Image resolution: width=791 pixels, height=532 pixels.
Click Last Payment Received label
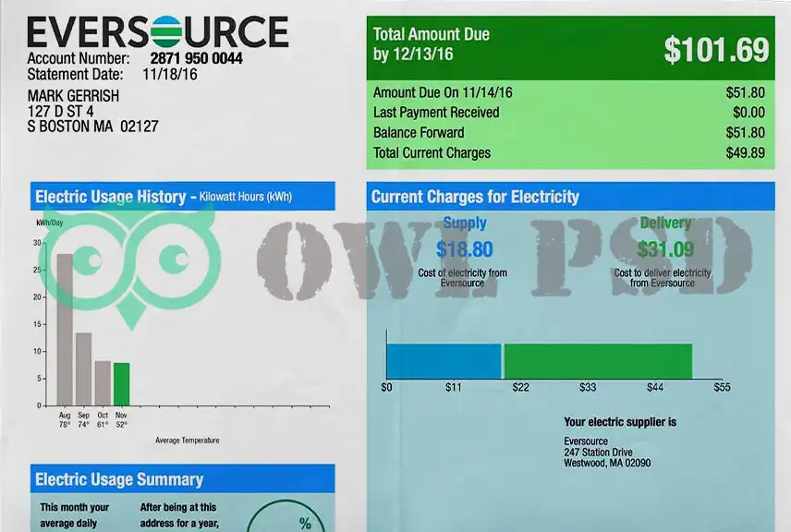click(x=436, y=113)
